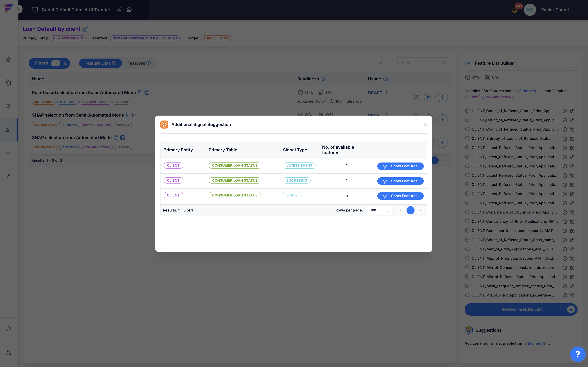Expand the user menu next to Xavier Conort
The width and height of the screenshot is (588, 367).
[577, 10]
